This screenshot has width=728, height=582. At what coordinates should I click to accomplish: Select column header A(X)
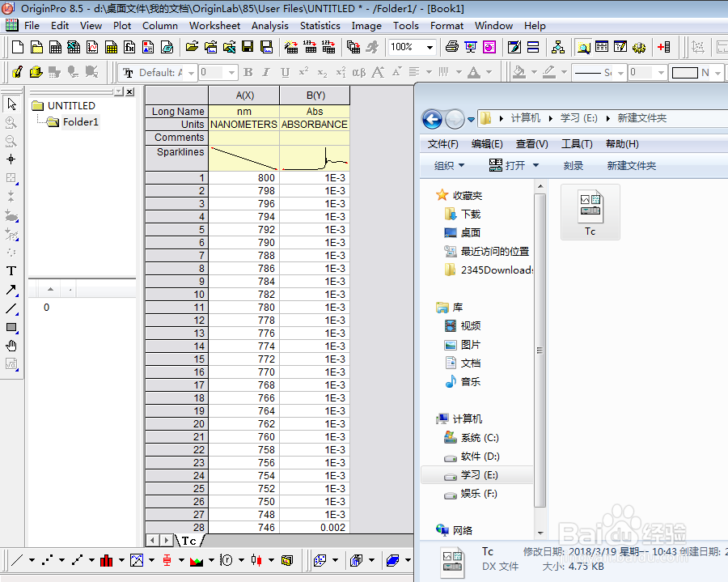tap(244, 96)
